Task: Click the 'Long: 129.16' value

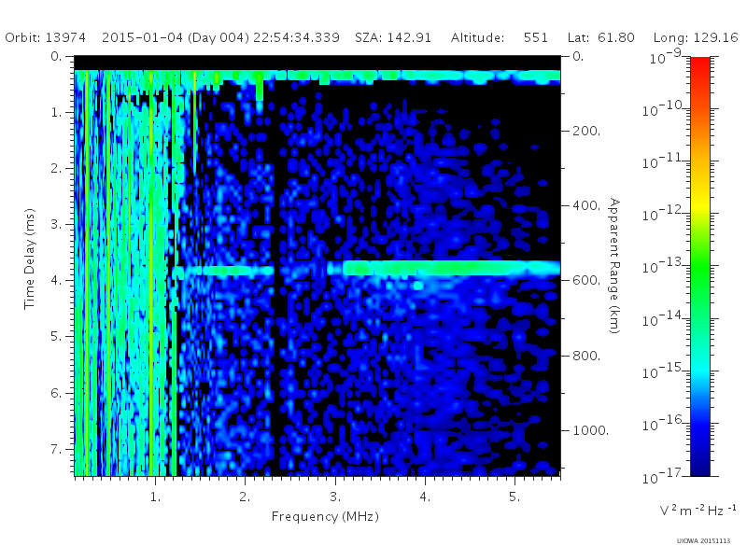Action: [696, 37]
